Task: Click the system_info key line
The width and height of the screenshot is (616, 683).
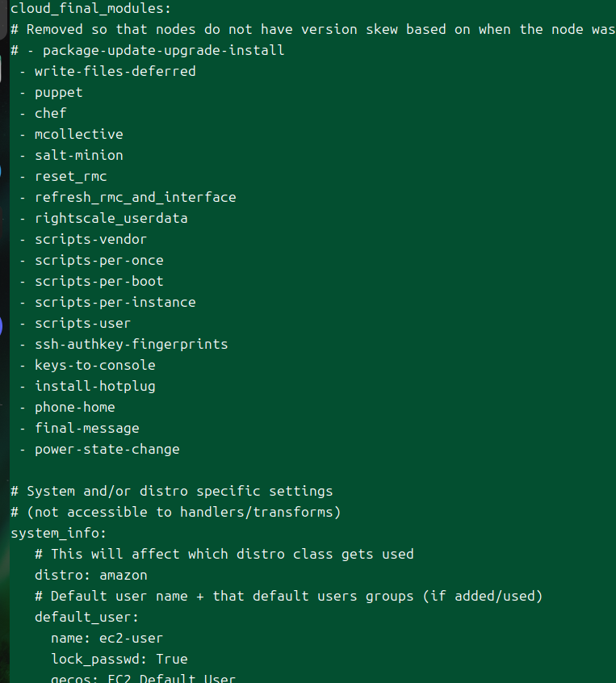Action: [58, 533]
